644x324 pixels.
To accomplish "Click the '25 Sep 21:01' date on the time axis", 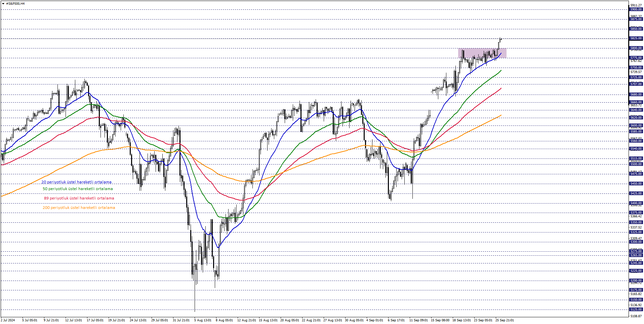I will coord(505,320).
